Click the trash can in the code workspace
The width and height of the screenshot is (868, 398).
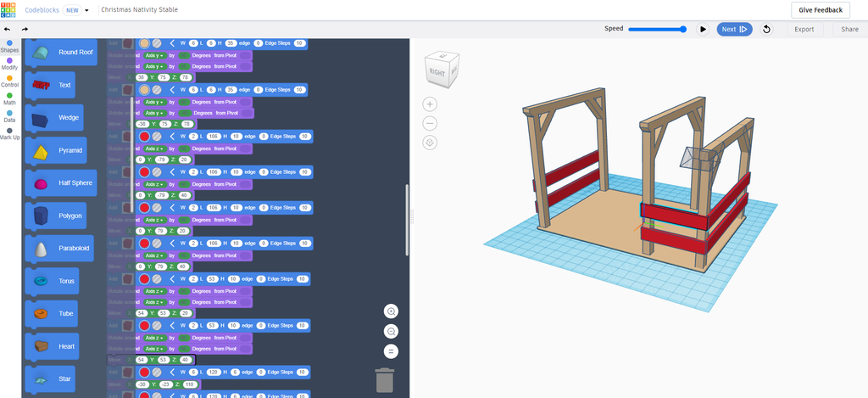(x=385, y=381)
